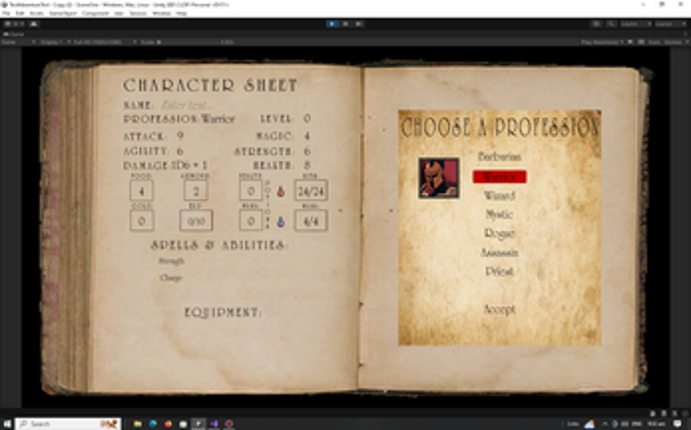Open the Layers dropdown
691x430 pixels.
635,24
